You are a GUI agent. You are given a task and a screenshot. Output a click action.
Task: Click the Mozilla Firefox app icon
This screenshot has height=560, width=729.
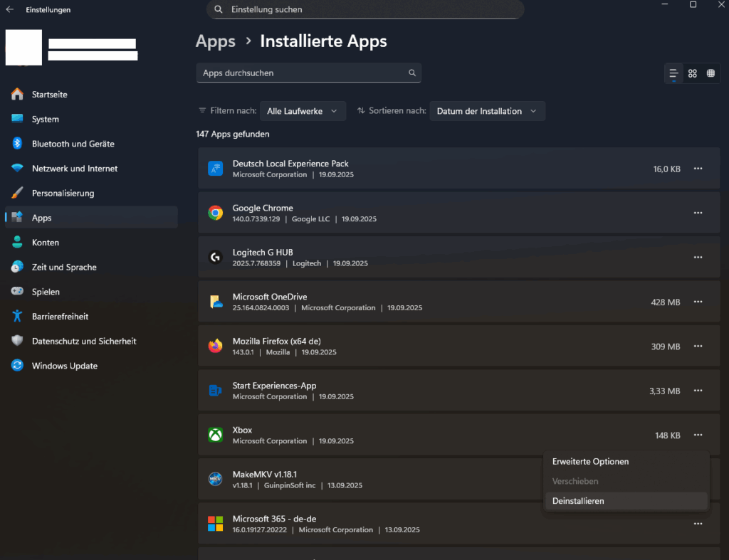(x=215, y=346)
